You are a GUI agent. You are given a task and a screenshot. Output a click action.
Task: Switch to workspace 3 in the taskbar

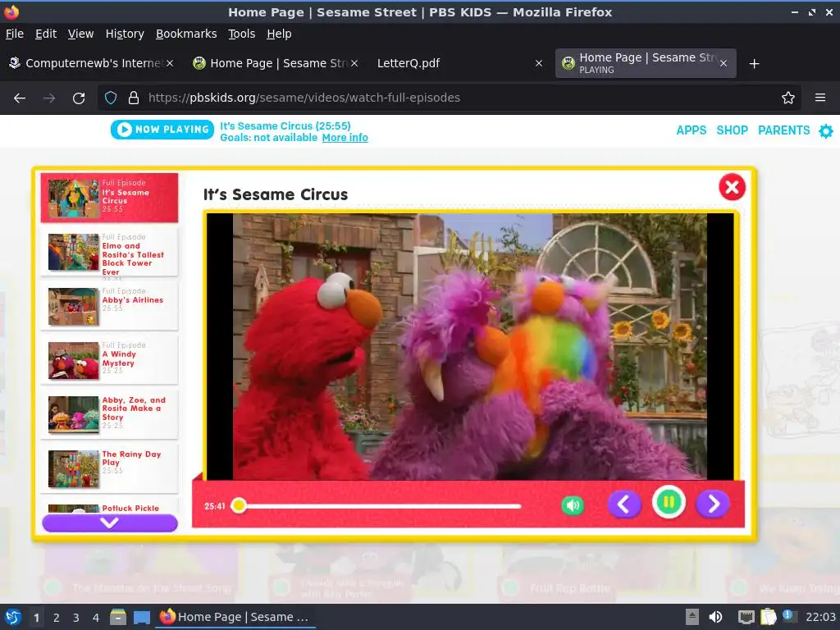pos(76,618)
